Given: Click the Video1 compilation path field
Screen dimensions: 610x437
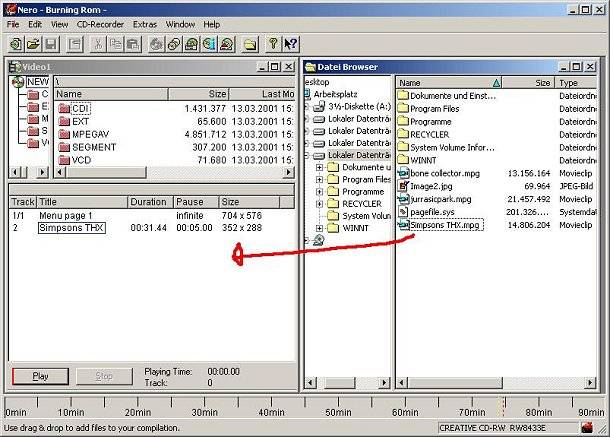Looking at the screenshot, I should point(174,82).
